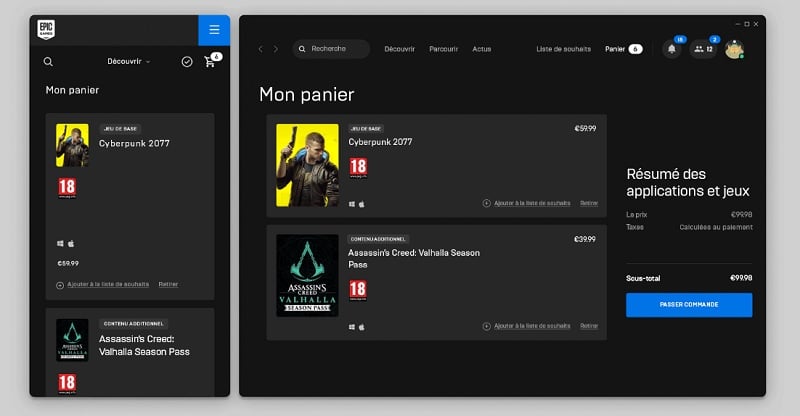Click Epic Games logo in mobile view
The height and width of the screenshot is (416, 800).
click(46, 30)
